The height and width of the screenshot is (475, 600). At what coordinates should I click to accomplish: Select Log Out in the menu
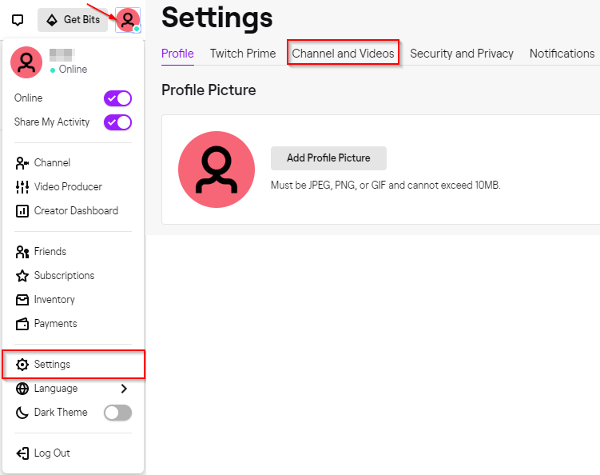73,454
